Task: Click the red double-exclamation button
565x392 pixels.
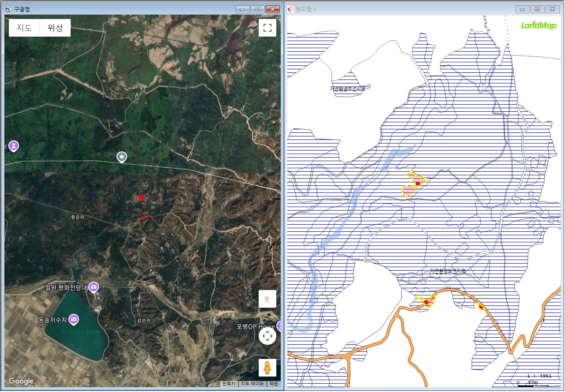Action: click(x=267, y=299)
